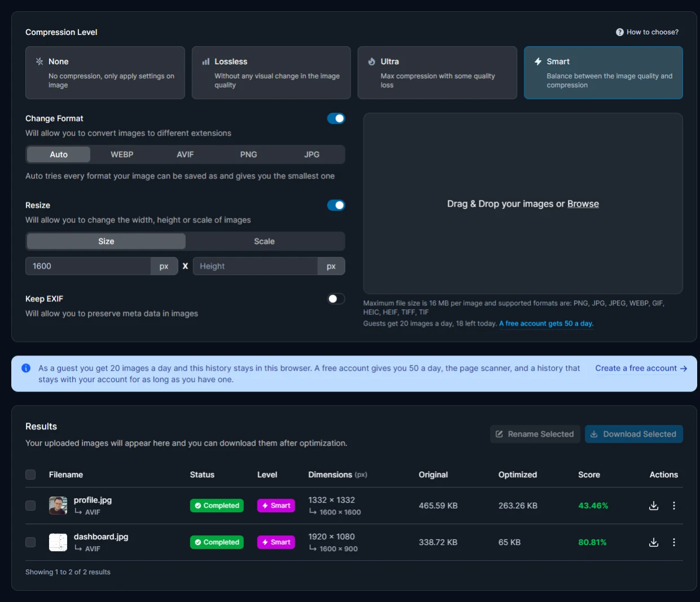Screen dimensions: 700x602
Task: Click the free account gets 50 link
Action: 546,324
